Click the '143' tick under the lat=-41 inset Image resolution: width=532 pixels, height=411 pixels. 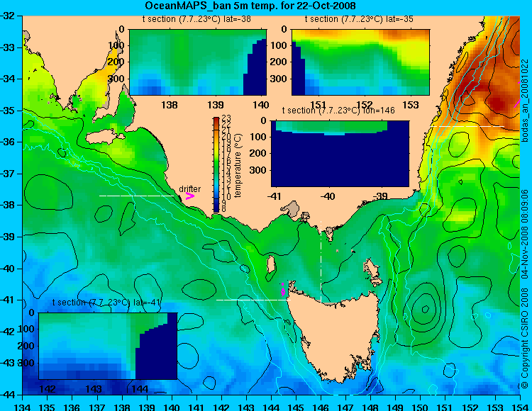click(x=94, y=388)
